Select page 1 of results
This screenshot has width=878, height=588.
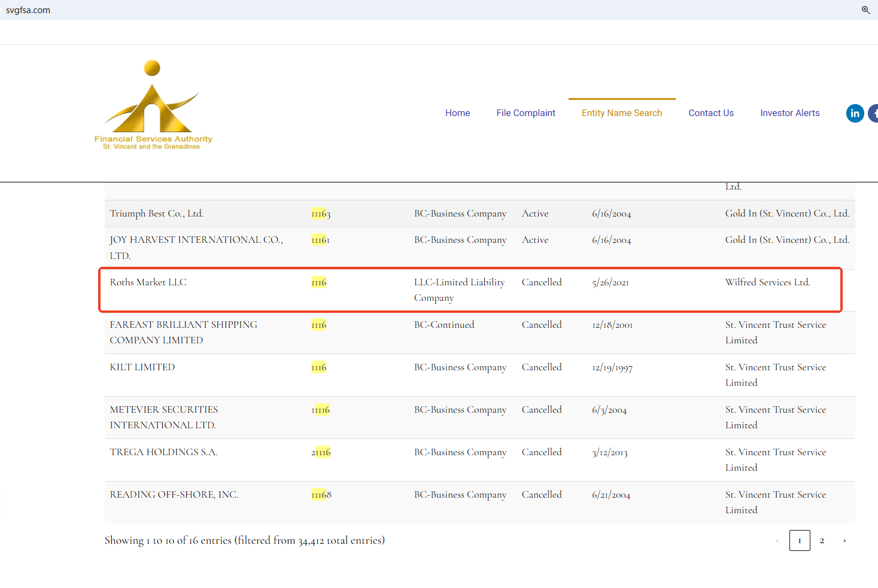799,541
